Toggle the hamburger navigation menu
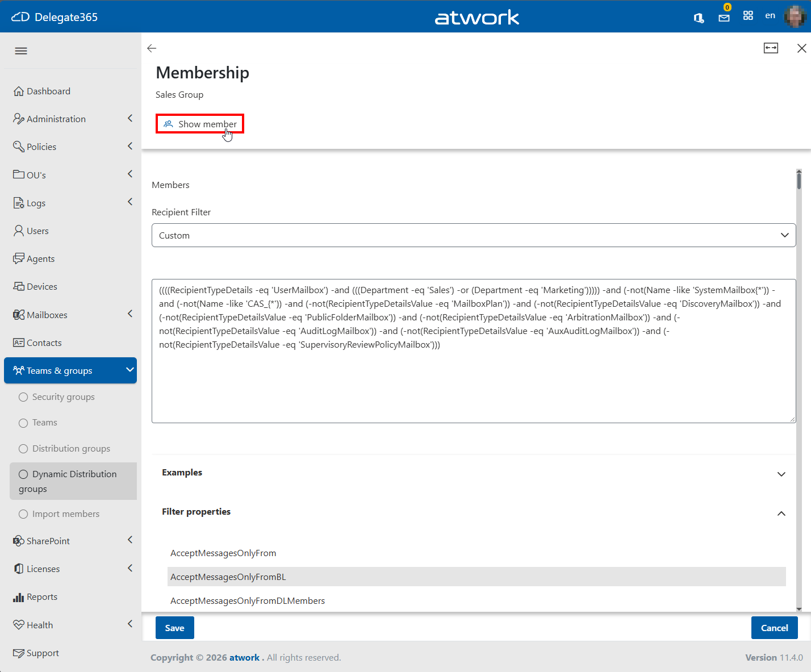811x672 pixels. tap(21, 51)
